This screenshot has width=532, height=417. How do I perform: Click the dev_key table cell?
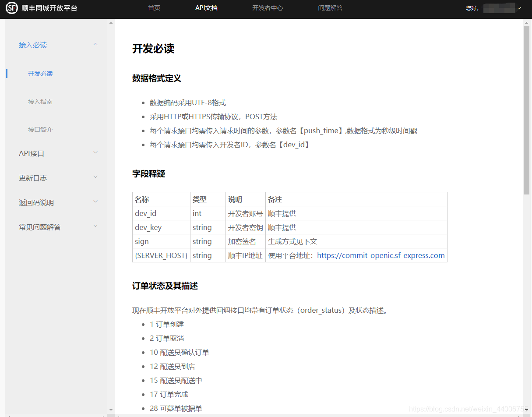pyautogui.click(x=161, y=227)
